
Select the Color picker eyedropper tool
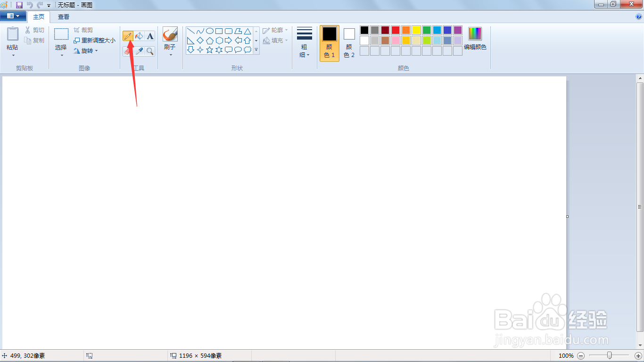pyautogui.click(x=139, y=51)
